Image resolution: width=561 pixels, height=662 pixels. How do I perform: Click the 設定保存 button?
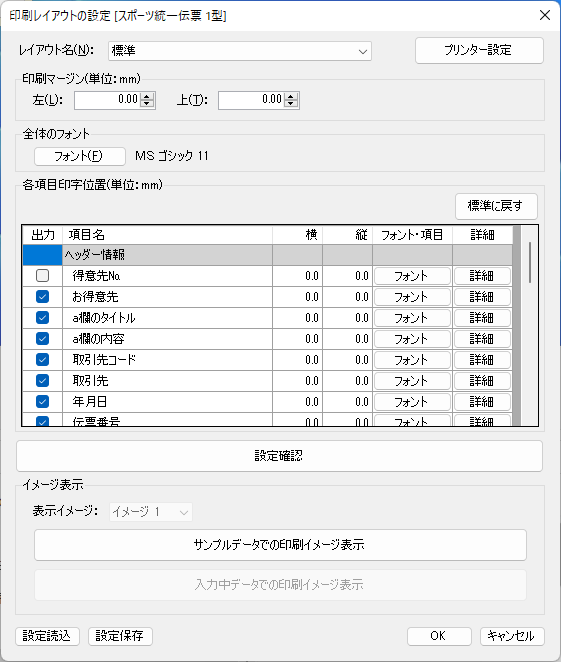pyautogui.click(x=120, y=636)
